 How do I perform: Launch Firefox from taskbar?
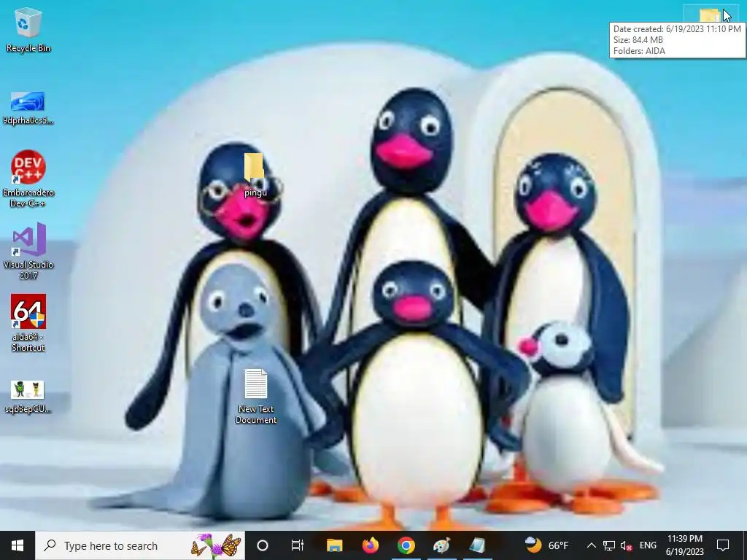[x=370, y=545]
